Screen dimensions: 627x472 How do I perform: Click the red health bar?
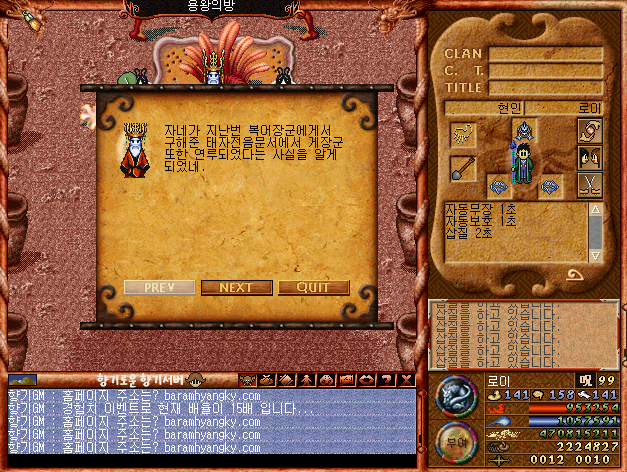574,408
